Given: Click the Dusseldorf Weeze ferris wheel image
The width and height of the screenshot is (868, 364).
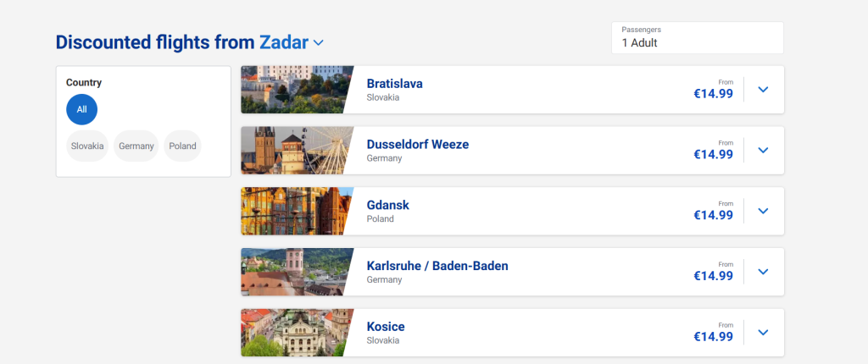Looking at the screenshot, I should click(292, 151).
